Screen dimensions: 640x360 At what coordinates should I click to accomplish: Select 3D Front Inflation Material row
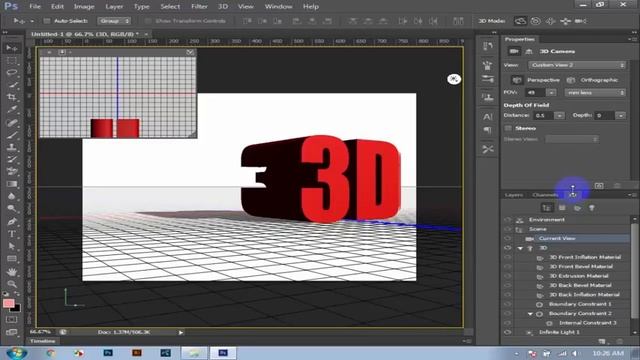point(584,257)
